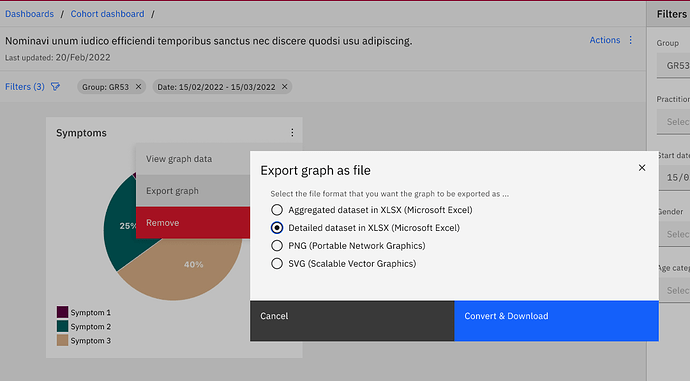Click the Start date input field
690x381 pixels.
click(x=674, y=178)
